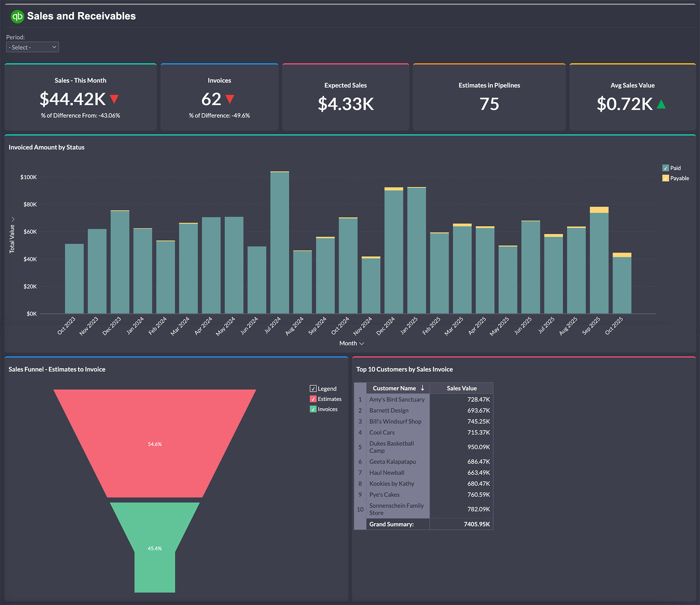Click the red decline indicator on Invoices card
The width and height of the screenshot is (700, 605).
[x=230, y=100]
